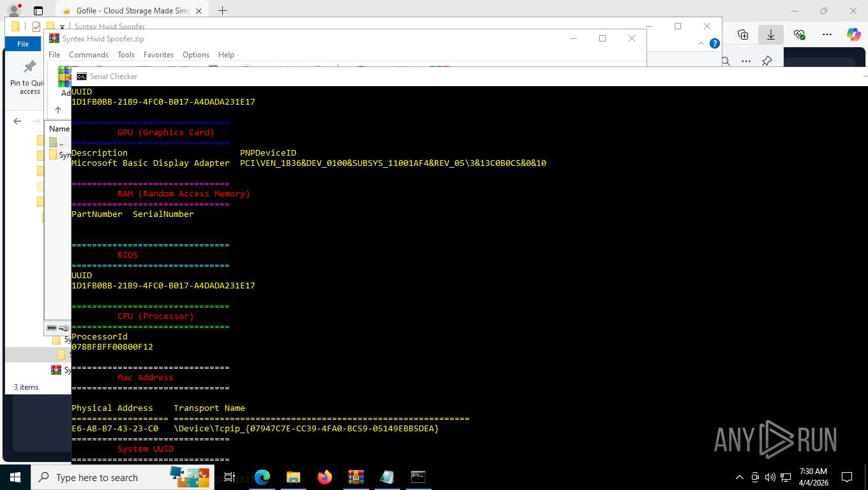This screenshot has height=490, width=868.
Task: Open Microsoft Edge from taskbar
Action: click(x=262, y=477)
